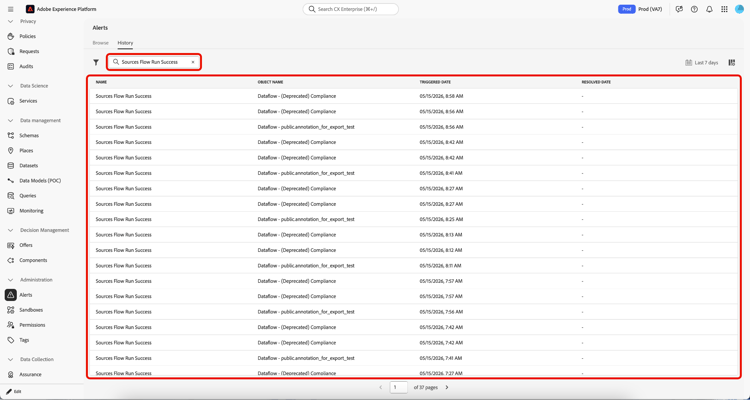
Task: Collapse the Data Collection section
Action: 11,359
